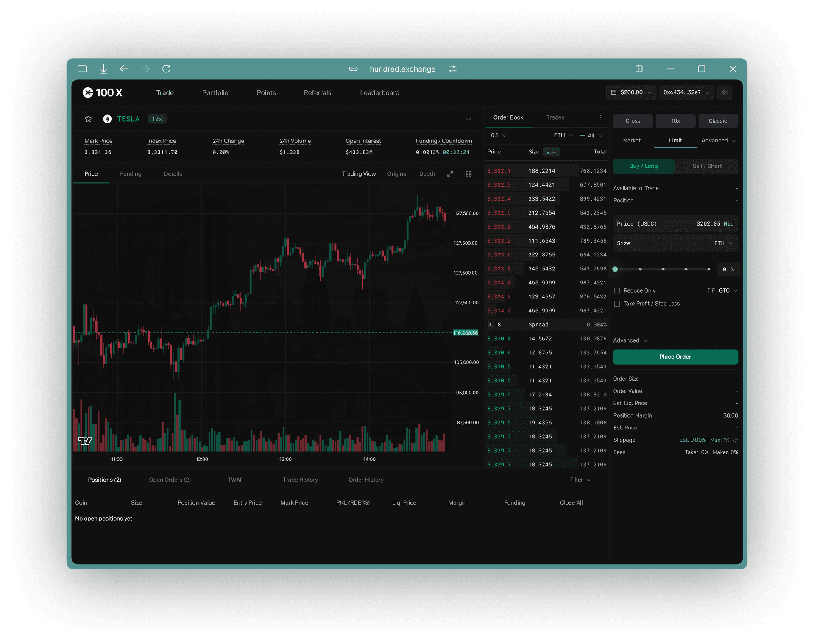Expand the chart to fullscreen
Screen dimensions: 814x644
click(x=450, y=173)
